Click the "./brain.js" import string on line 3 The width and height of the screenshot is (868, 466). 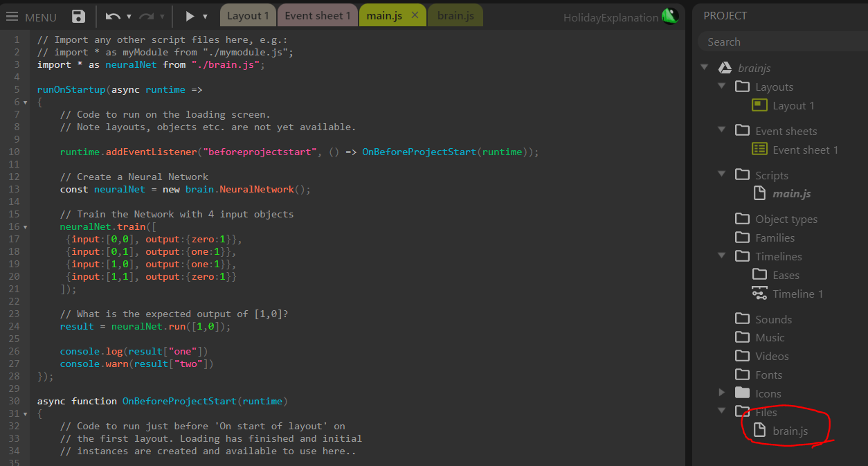[x=226, y=64]
